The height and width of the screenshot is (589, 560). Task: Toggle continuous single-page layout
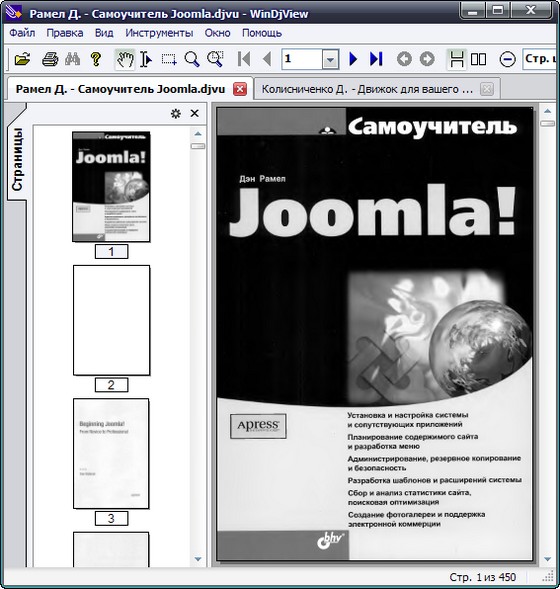456,59
